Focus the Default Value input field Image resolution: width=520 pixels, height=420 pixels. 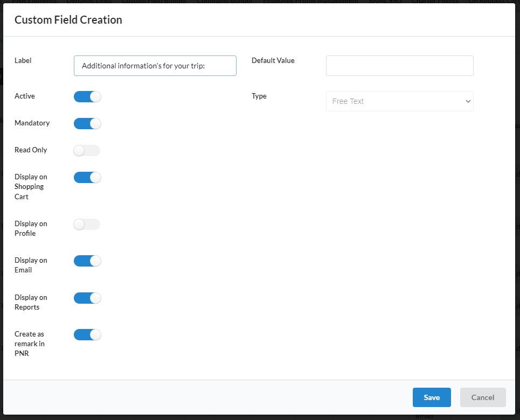(400, 66)
